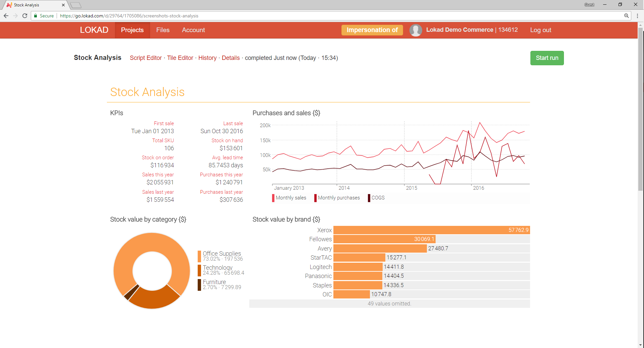Click the browser back arrow
Image resolution: width=644 pixels, height=348 pixels.
point(6,16)
